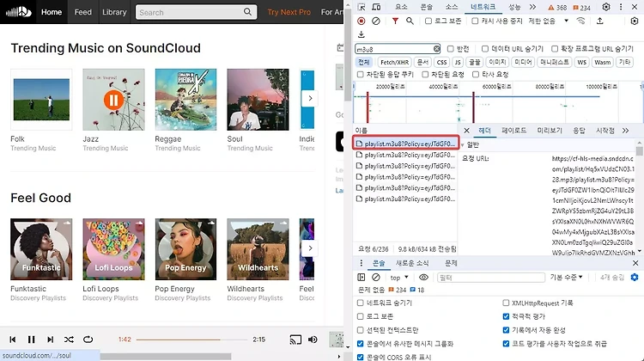Open the throttling 제한 없음 dropdown
The image size is (644, 361).
pos(549,21)
